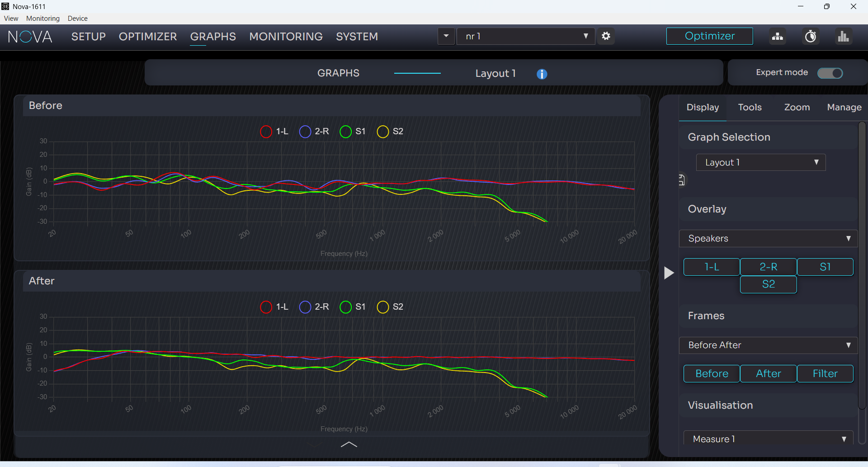This screenshot has height=467, width=868.
Task: Click the network hierarchy icon in top bar
Action: coord(778,36)
